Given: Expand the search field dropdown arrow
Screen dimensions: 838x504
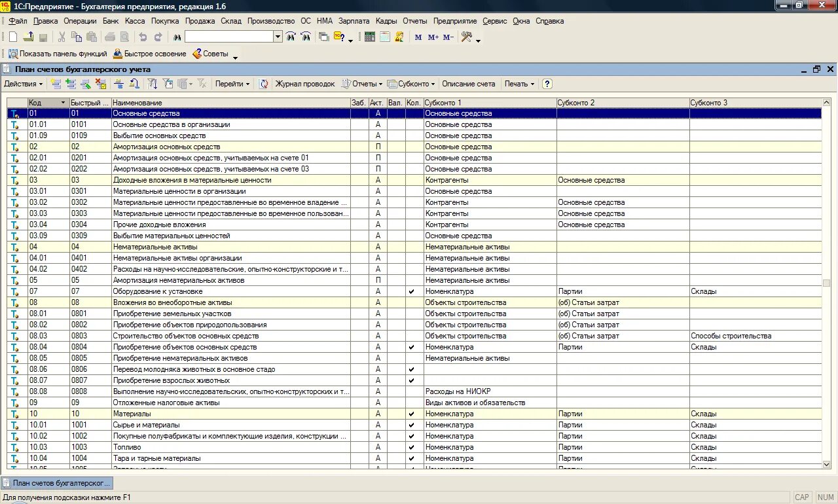Looking at the screenshot, I should (x=278, y=37).
